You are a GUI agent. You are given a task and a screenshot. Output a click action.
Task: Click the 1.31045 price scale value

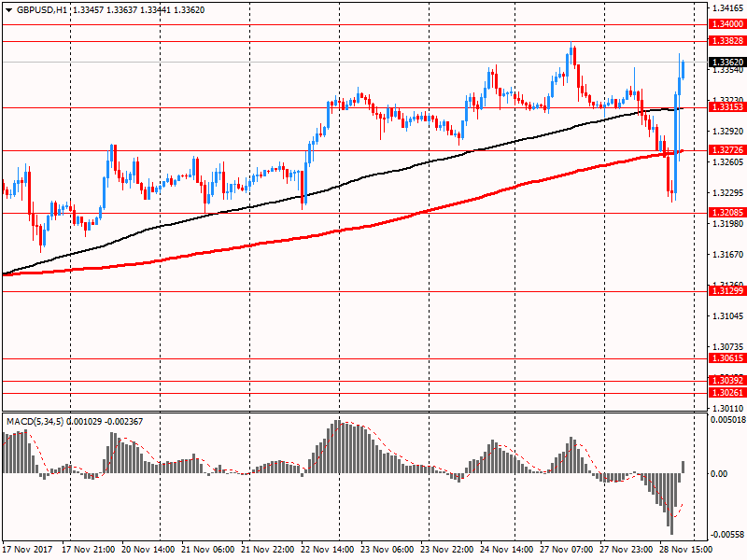click(728, 316)
